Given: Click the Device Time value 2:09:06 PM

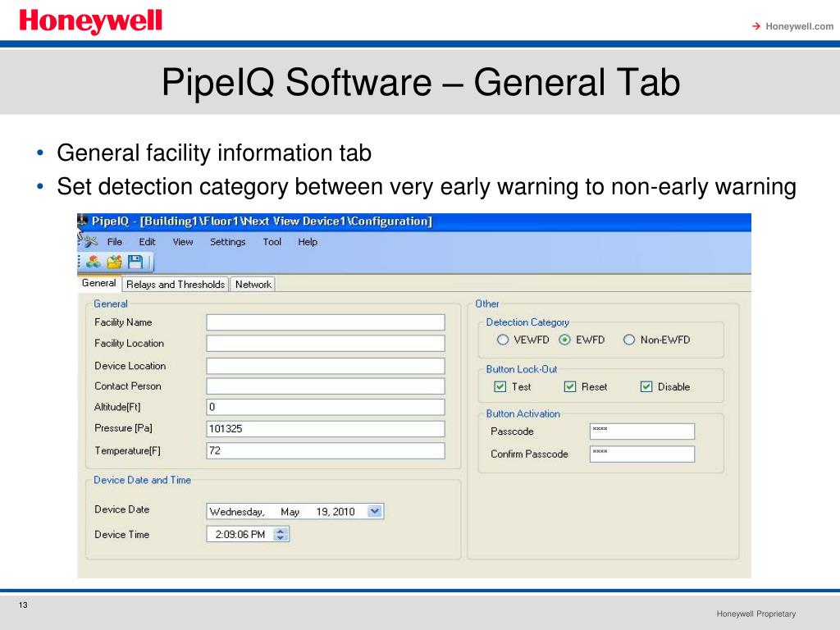Looking at the screenshot, I should 240,534.
